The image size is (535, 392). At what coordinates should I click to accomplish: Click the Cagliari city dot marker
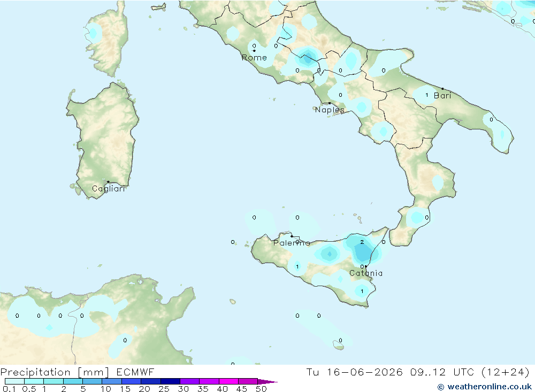pos(108,182)
